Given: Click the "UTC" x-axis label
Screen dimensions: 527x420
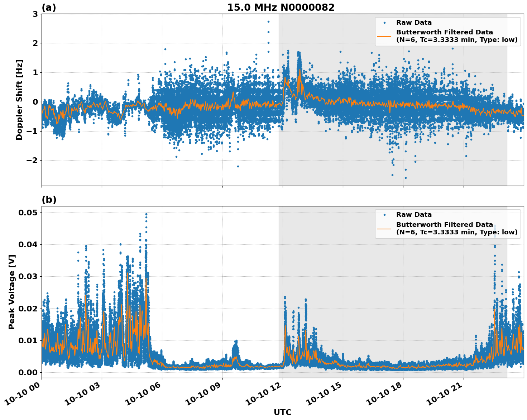Looking at the screenshot, I should pos(282,412).
